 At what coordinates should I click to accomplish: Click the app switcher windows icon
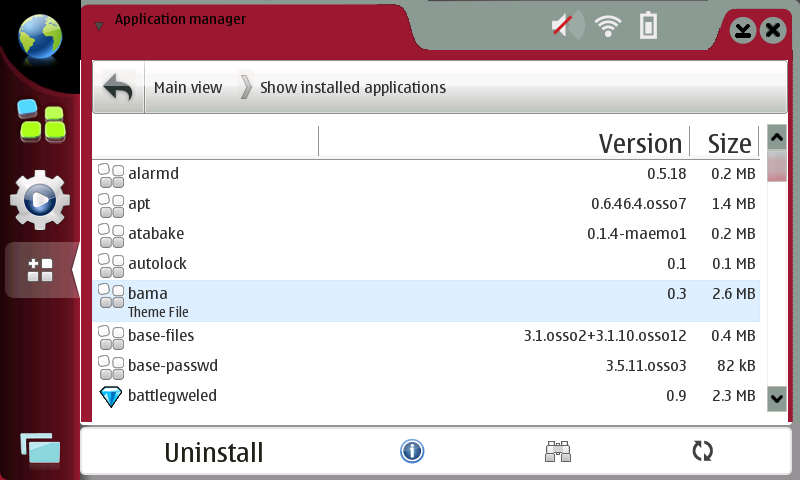39,449
